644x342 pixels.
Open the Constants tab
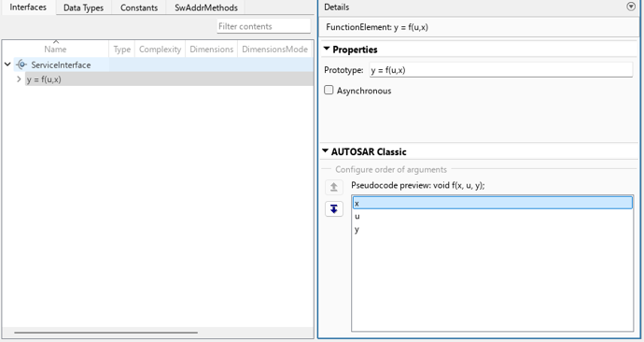click(x=139, y=7)
